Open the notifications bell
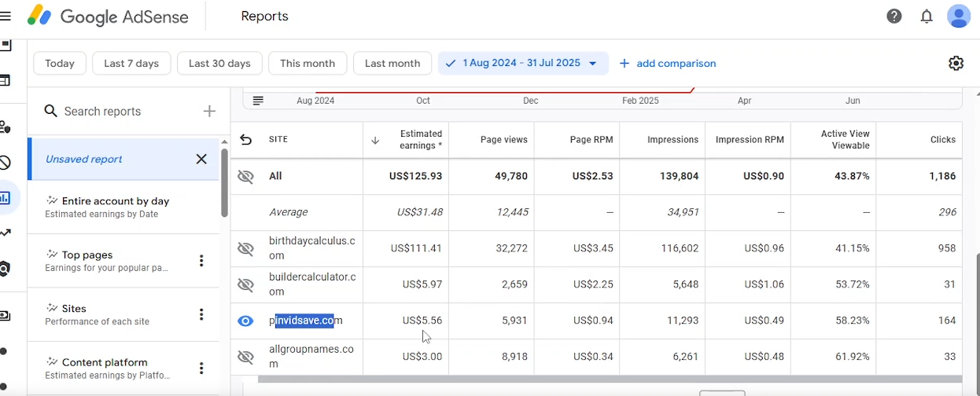The image size is (980, 396). pyautogui.click(x=927, y=16)
